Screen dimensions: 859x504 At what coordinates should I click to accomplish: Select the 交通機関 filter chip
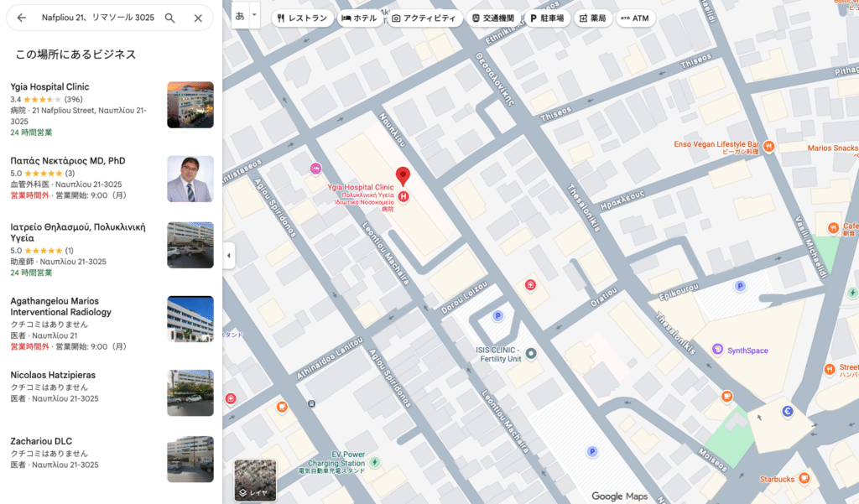493,18
